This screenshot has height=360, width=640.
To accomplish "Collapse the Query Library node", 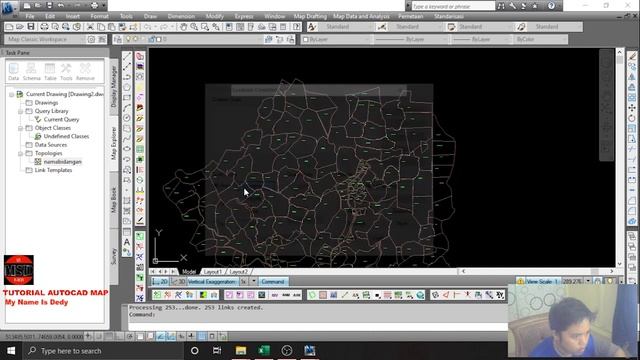I will (x=20, y=111).
